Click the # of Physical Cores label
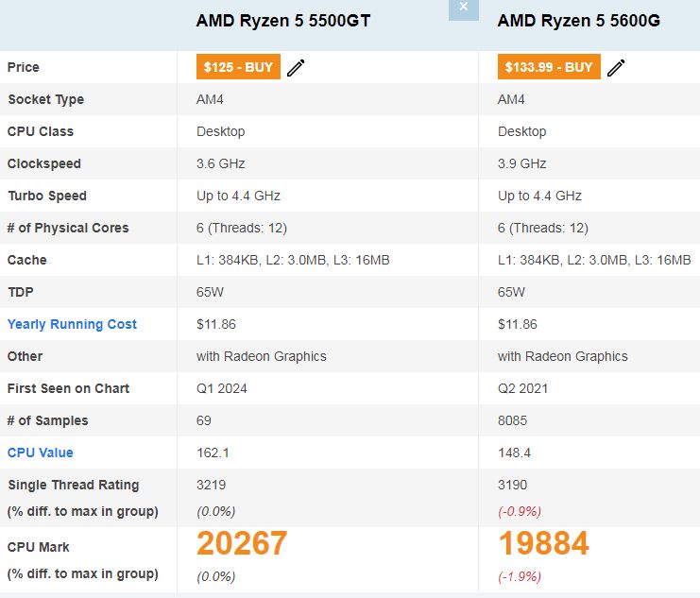 [x=68, y=229]
